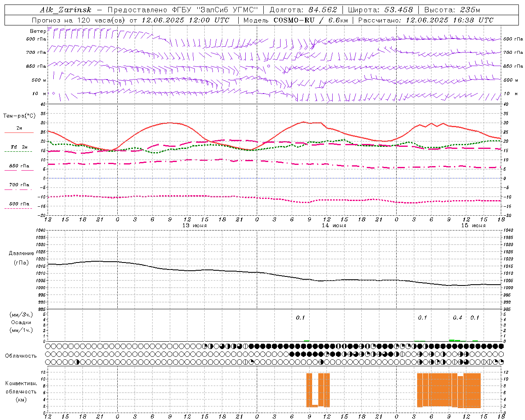Click the 10 м wind level label on left

39,94
